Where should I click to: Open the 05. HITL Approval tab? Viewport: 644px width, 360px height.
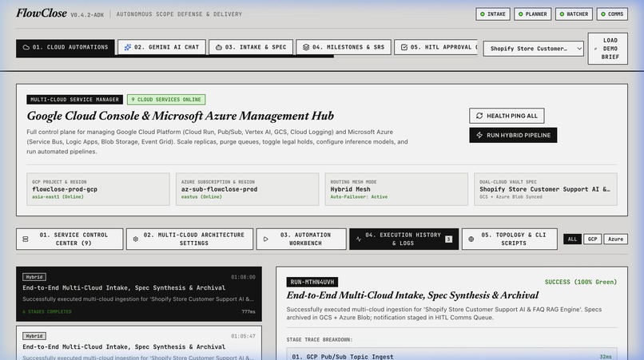[x=435, y=47]
